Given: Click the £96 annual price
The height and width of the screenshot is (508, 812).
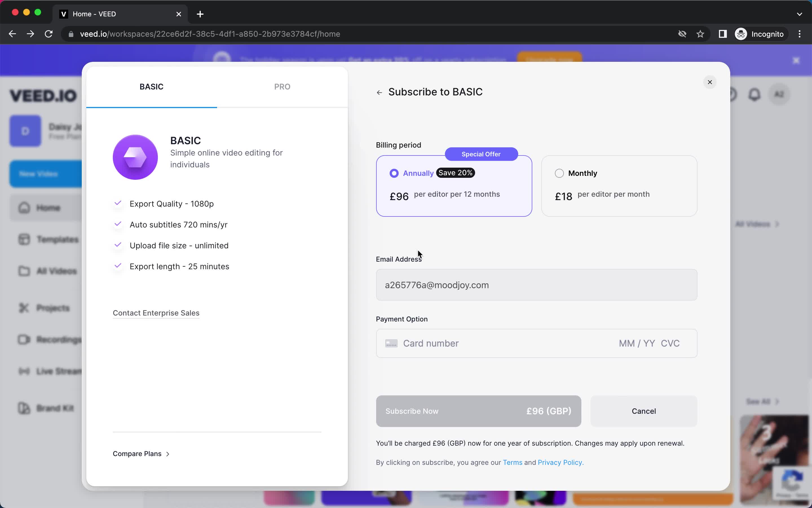Looking at the screenshot, I should point(399,196).
